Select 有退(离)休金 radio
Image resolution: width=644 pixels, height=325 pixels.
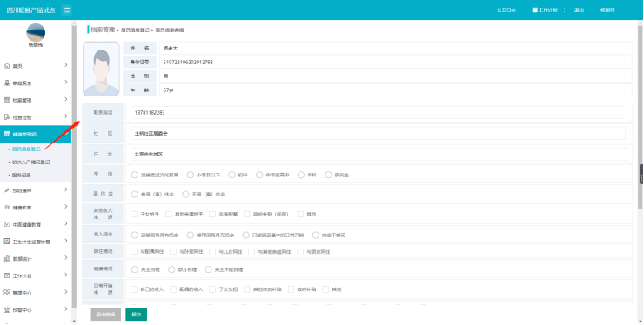[134, 194]
